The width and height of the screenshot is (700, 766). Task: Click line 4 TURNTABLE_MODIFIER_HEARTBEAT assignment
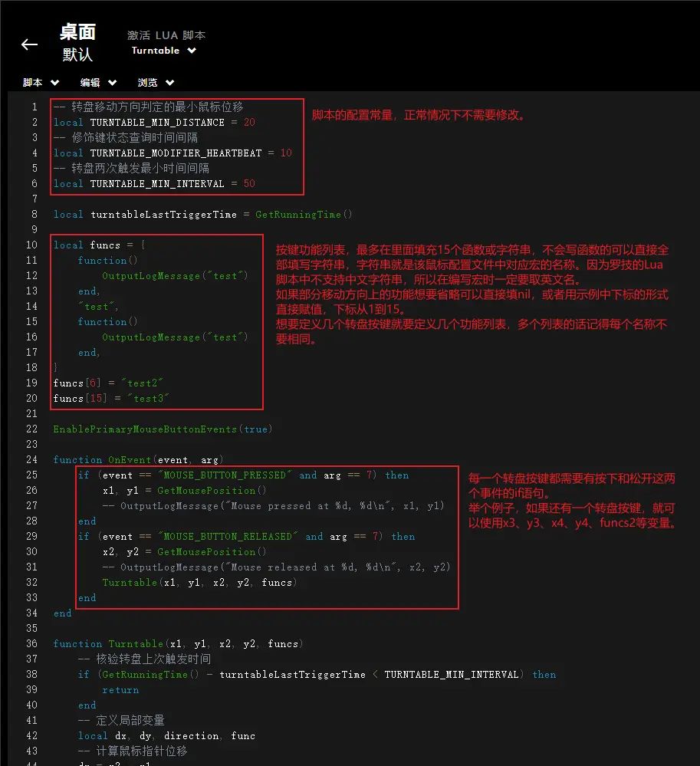click(x=173, y=153)
